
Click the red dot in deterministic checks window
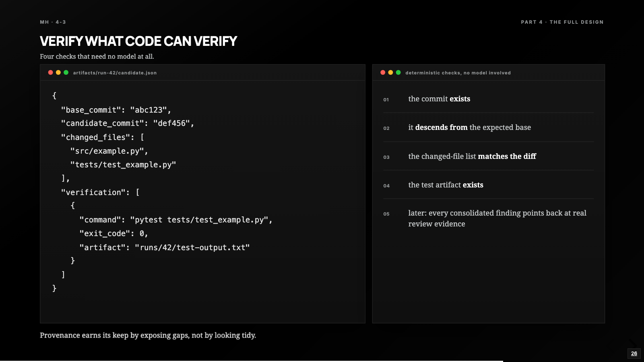coord(383,72)
